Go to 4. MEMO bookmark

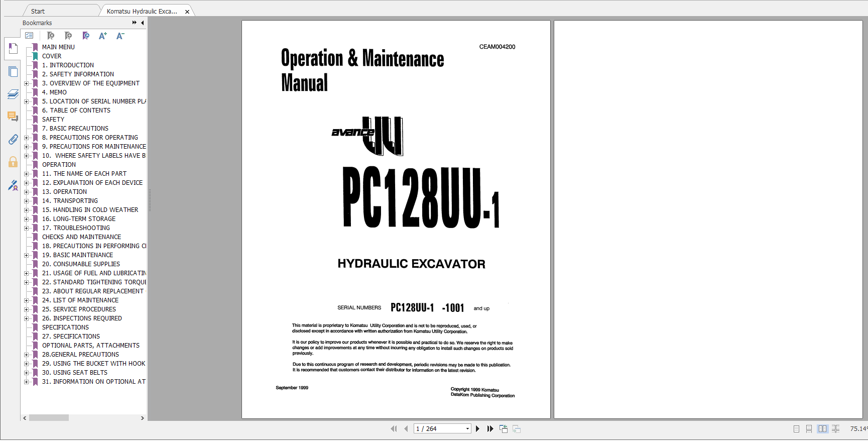point(54,92)
